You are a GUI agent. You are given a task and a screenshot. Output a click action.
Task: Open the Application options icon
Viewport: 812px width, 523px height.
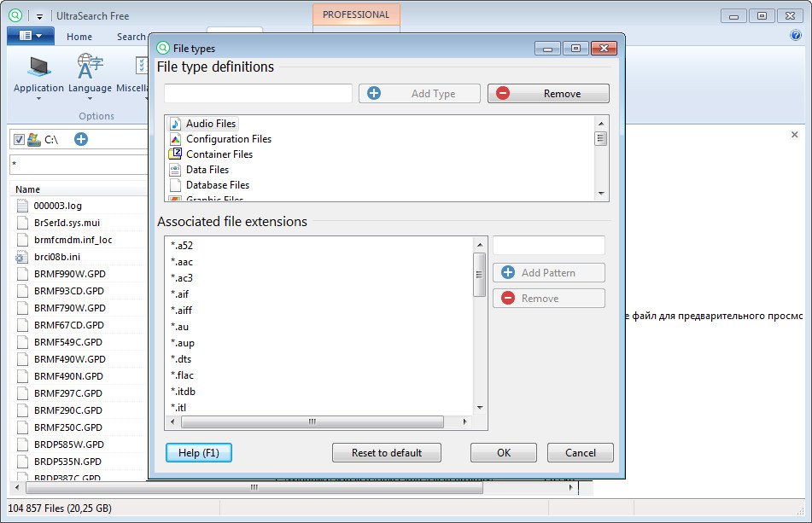[x=38, y=67]
